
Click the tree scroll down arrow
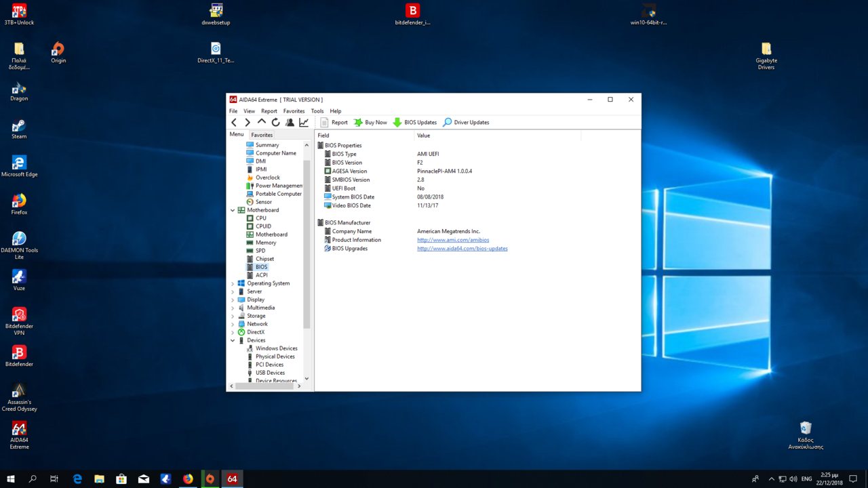pos(307,379)
